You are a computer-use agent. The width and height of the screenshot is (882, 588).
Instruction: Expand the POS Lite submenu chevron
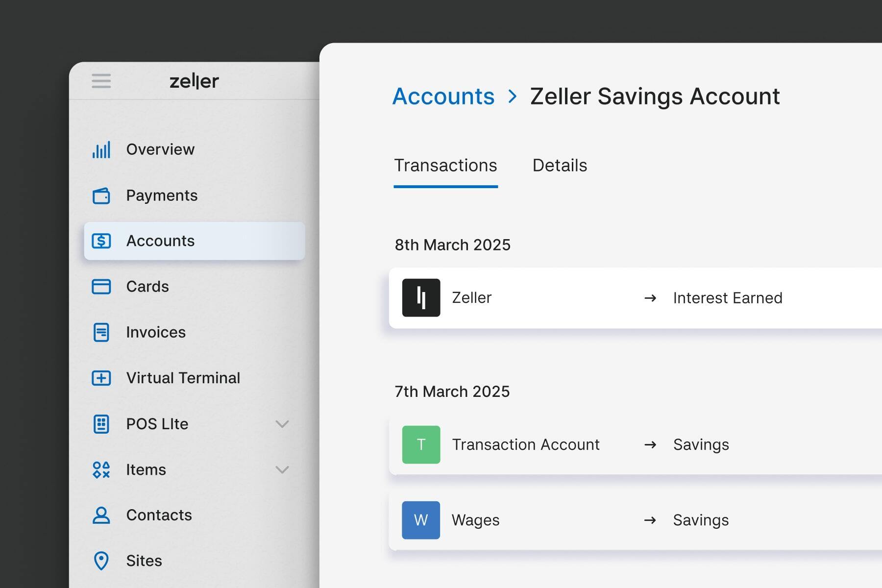tap(282, 424)
